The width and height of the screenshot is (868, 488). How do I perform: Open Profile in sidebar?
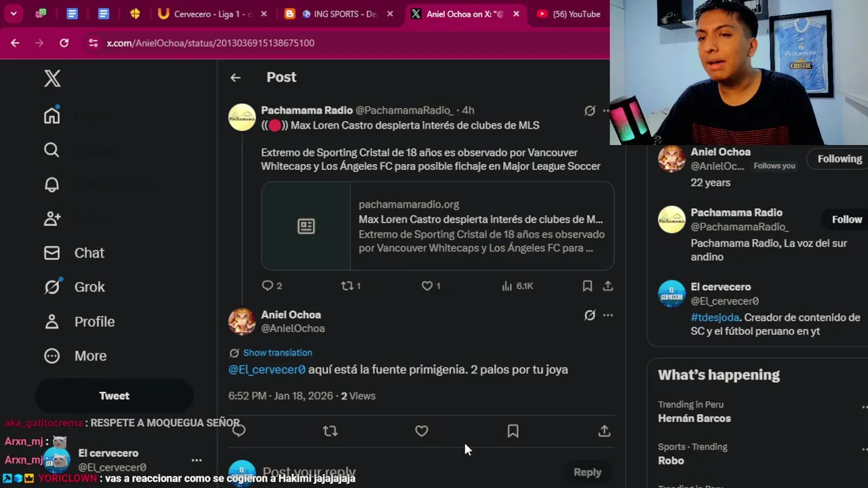click(x=79, y=321)
